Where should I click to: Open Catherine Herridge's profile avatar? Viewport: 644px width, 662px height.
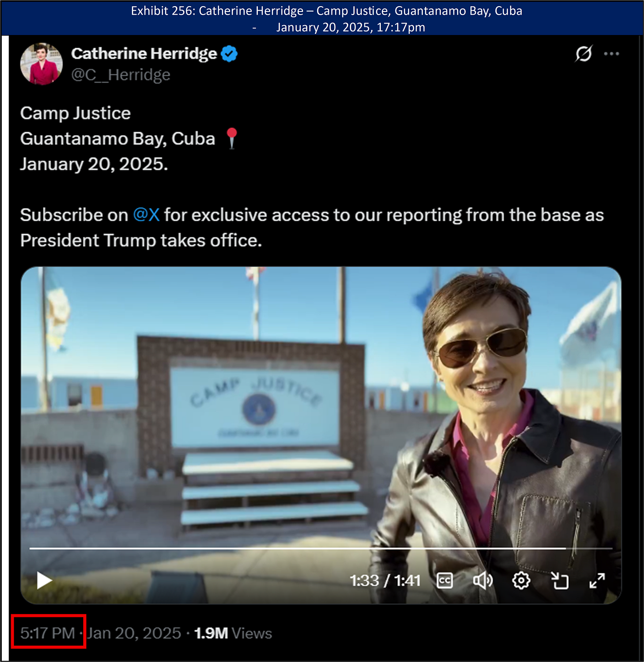(x=42, y=64)
